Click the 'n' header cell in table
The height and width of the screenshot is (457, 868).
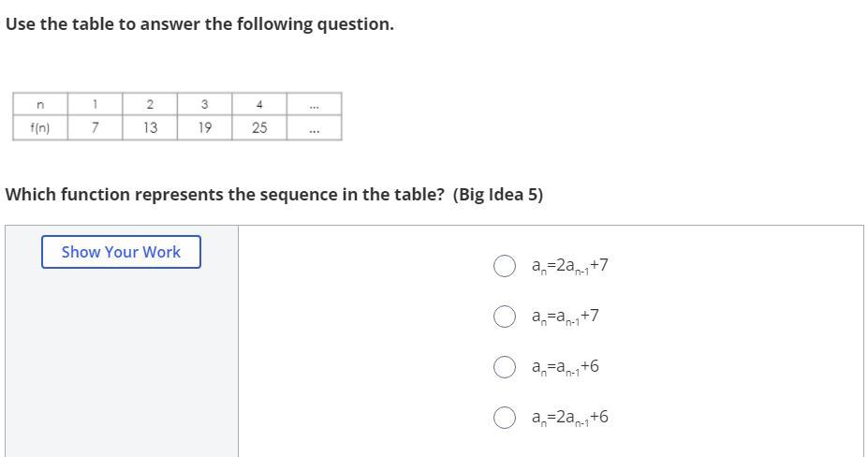point(40,104)
